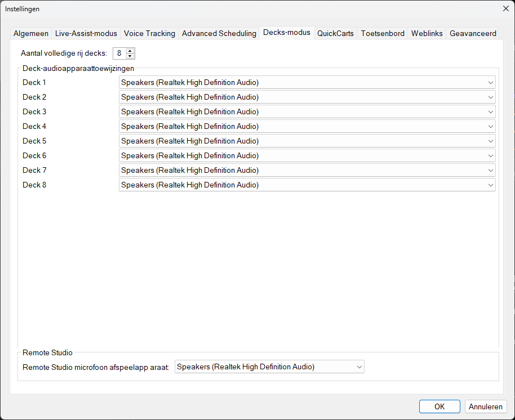The image size is (515, 420).
Task: Go to the Advanced Scheduling tab
Action: click(x=219, y=33)
